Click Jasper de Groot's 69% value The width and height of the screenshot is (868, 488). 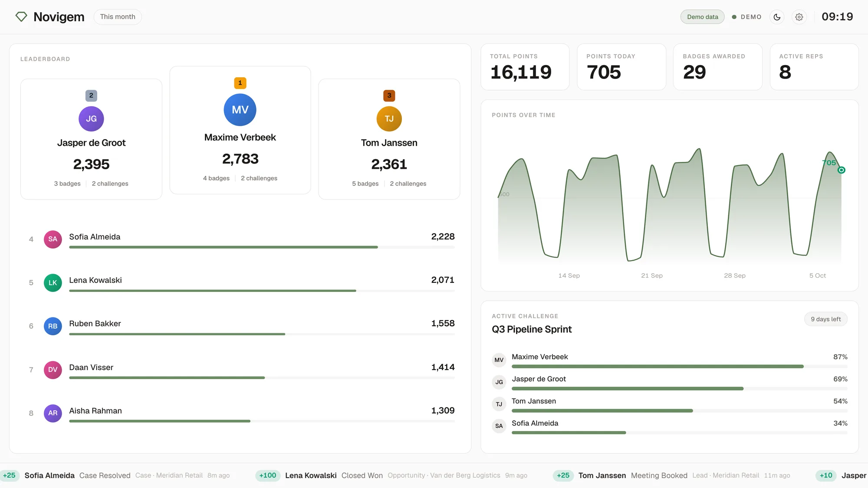pos(840,379)
